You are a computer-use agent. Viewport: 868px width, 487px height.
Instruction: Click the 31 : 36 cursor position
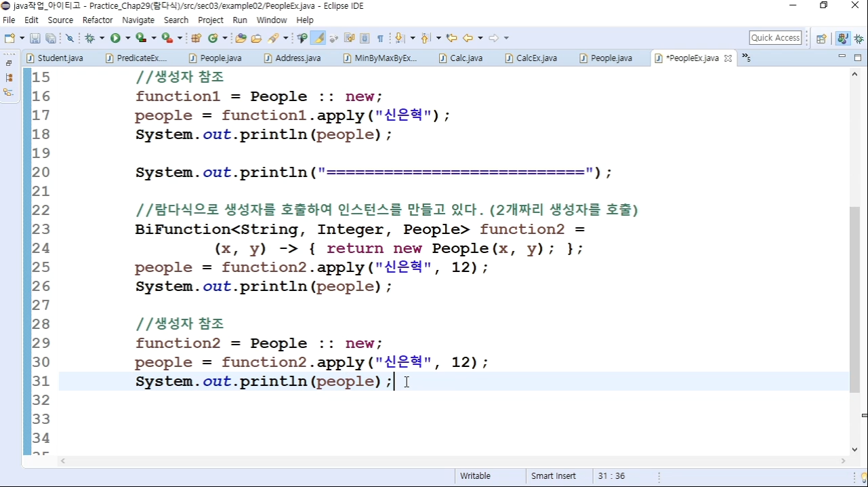click(x=612, y=476)
